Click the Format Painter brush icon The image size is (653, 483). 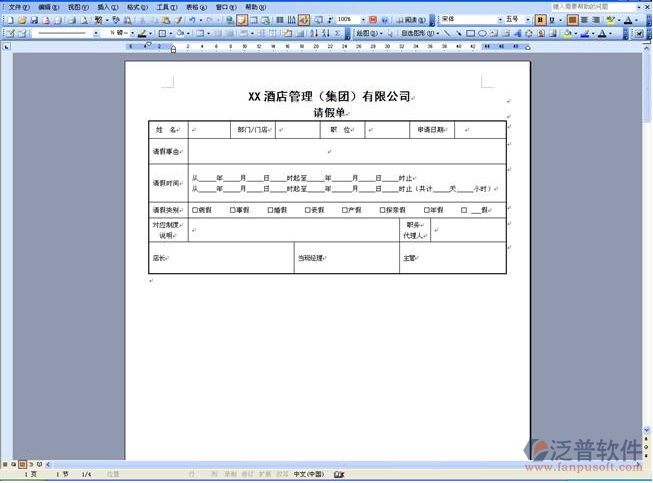coord(178,20)
